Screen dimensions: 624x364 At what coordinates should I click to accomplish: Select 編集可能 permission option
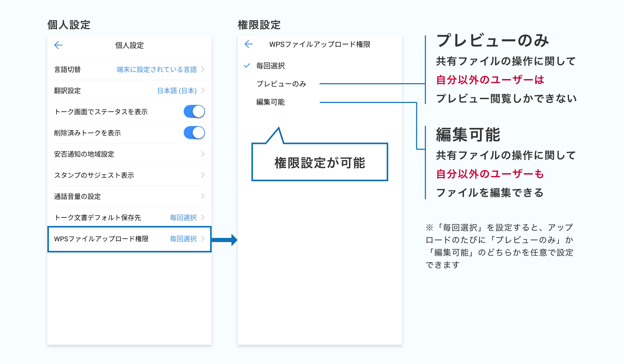(x=270, y=102)
